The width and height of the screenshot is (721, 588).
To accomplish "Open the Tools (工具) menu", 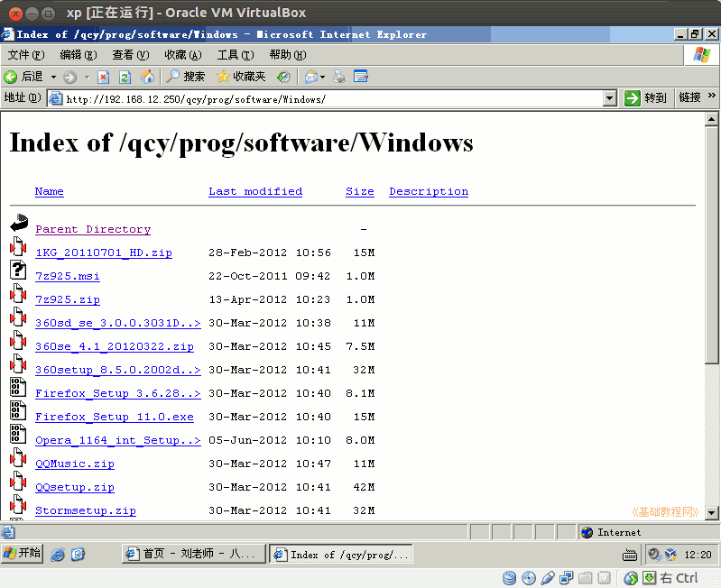I will click(236, 55).
